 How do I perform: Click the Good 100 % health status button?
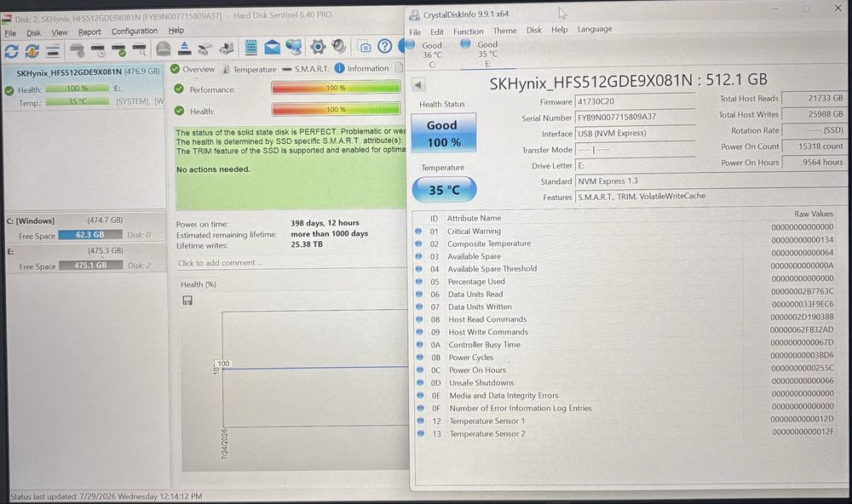(443, 133)
